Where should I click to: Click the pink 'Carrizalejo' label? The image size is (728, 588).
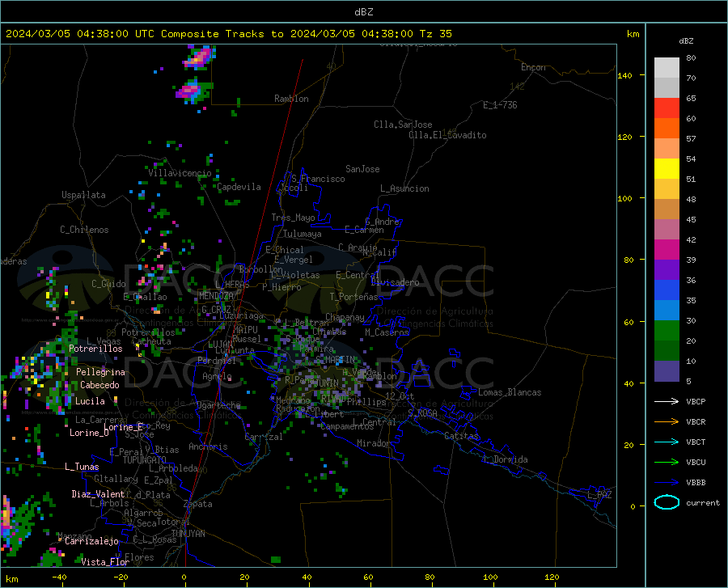click(x=91, y=541)
